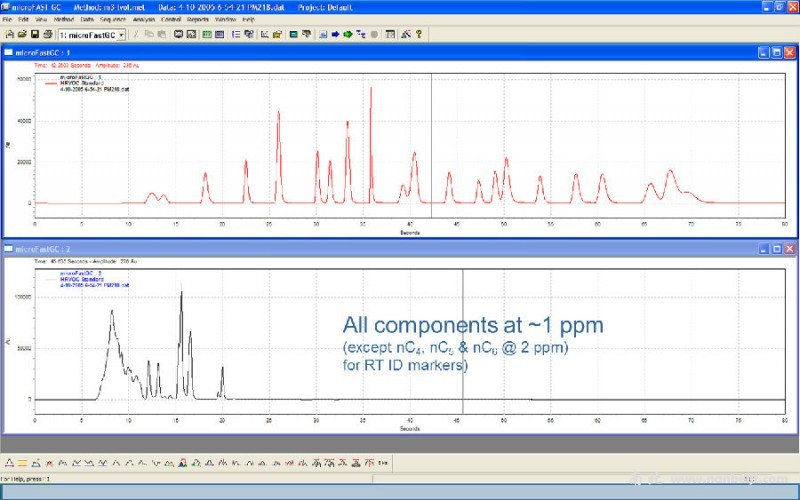Save using the floppy disk icon

coord(34,34)
